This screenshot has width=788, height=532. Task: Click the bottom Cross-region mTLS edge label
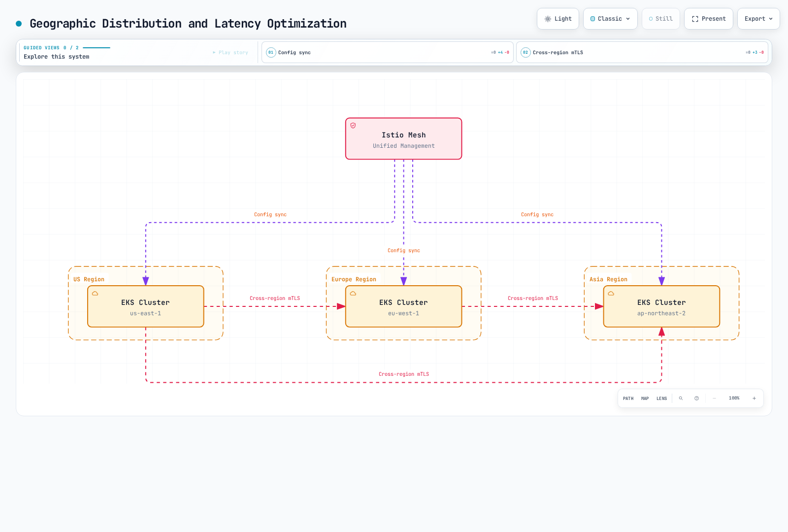tap(404, 374)
